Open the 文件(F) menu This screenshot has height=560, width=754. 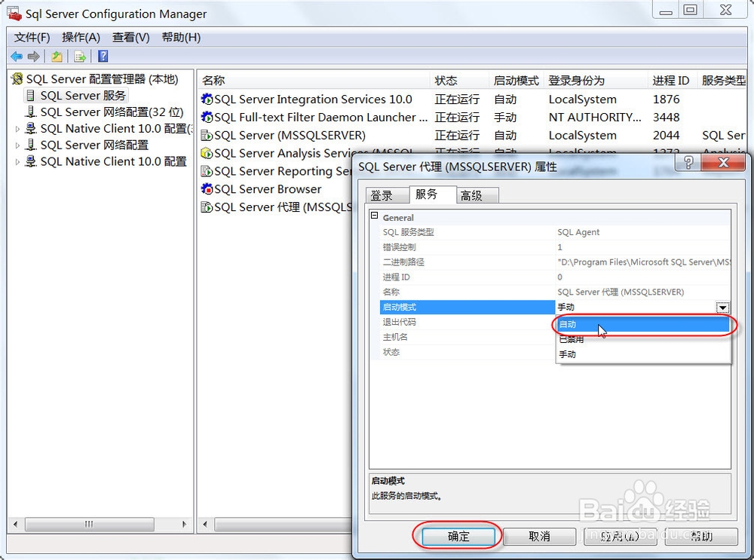(32, 38)
